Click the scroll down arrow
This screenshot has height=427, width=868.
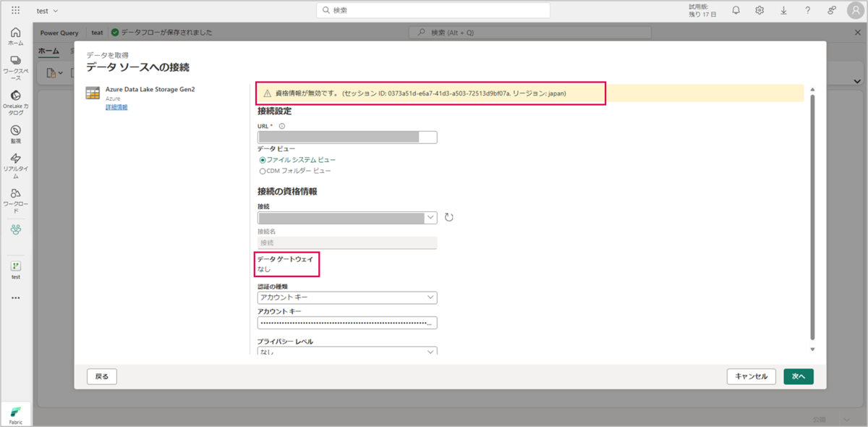812,350
